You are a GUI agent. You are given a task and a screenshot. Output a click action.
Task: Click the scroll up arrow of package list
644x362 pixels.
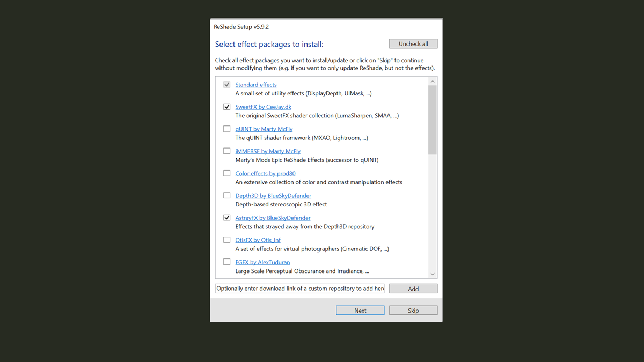(x=433, y=82)
